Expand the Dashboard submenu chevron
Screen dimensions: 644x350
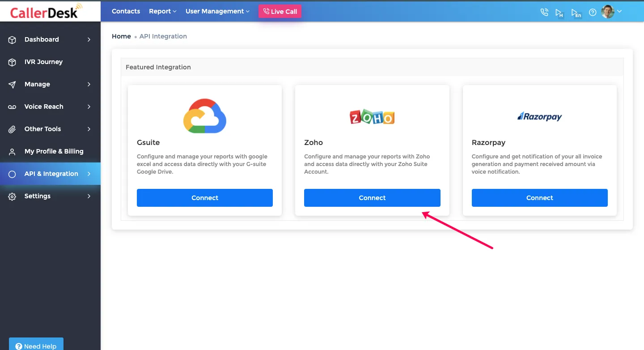pos(89,39)
